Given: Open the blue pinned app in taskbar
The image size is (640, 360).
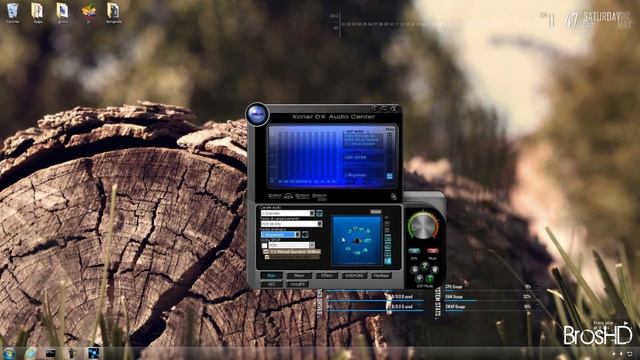Looking at the screenshot, I should (x=93, y=353).
